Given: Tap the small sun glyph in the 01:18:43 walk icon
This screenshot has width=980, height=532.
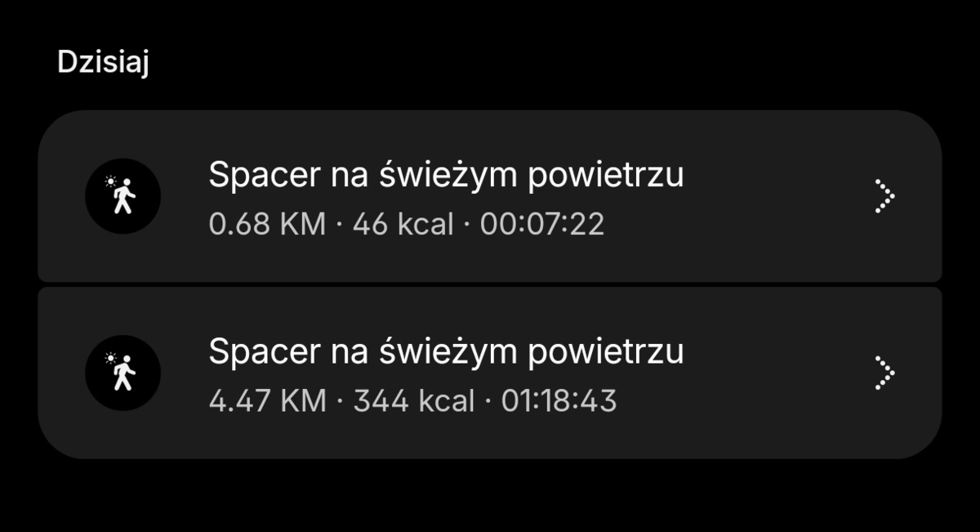Looking at the screenshot, I should point(111,358).
